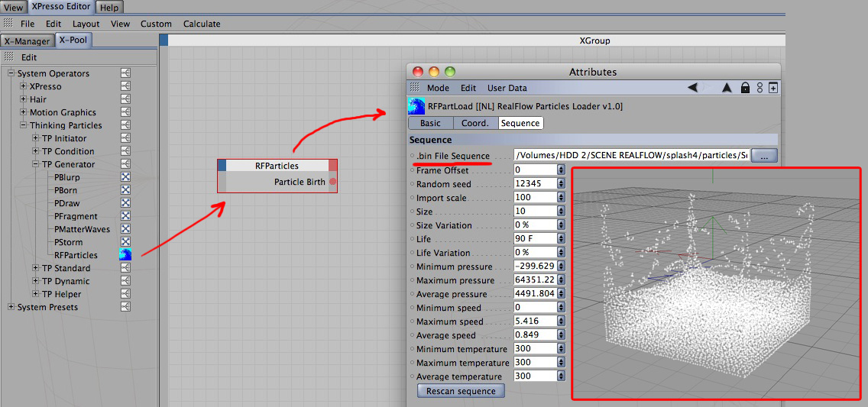Click the TP Condition group icon
The width and height of the screenshot is (868, 407).
pos(125,151)
